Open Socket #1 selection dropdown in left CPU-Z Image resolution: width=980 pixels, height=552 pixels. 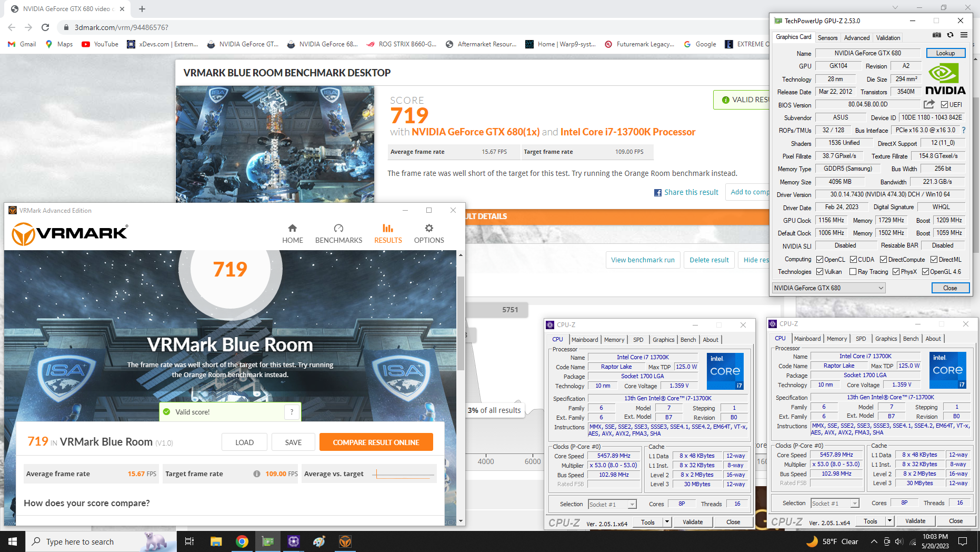pos(612,504)
